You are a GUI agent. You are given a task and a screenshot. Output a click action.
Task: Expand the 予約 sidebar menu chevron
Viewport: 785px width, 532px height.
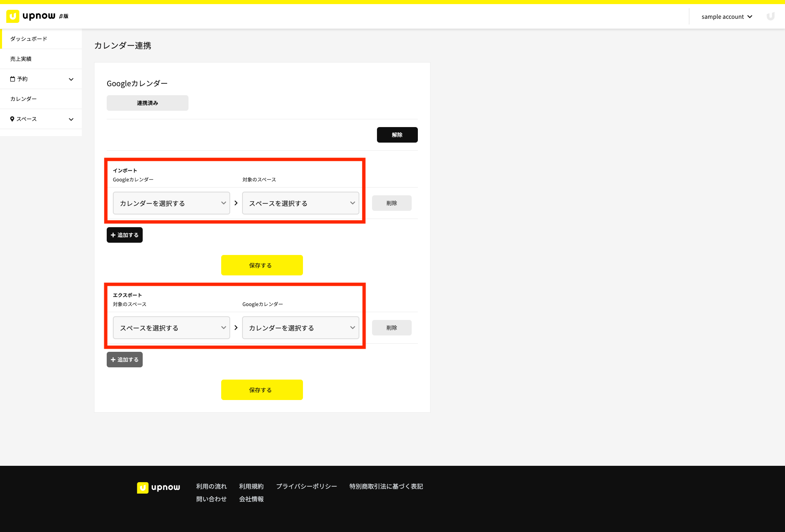point(71,79)
